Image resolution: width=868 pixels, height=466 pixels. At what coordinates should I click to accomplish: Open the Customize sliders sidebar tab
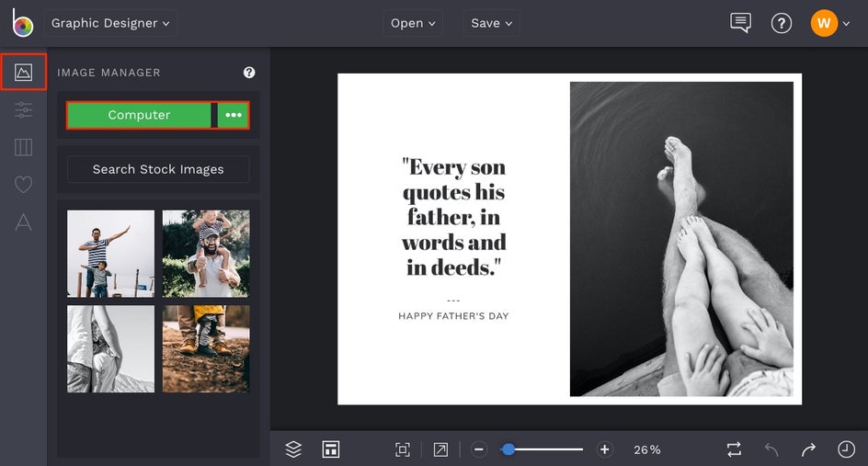point(23,109)
